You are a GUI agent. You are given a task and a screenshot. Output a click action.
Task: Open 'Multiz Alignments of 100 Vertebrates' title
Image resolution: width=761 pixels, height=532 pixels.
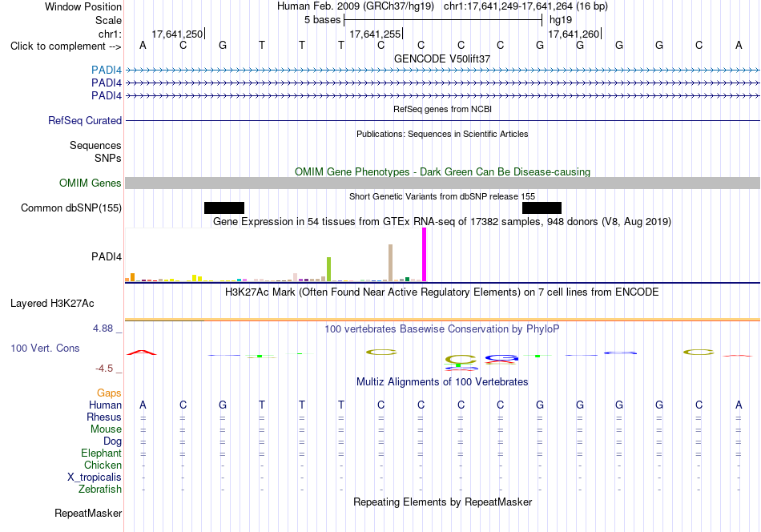coord(442,382)
